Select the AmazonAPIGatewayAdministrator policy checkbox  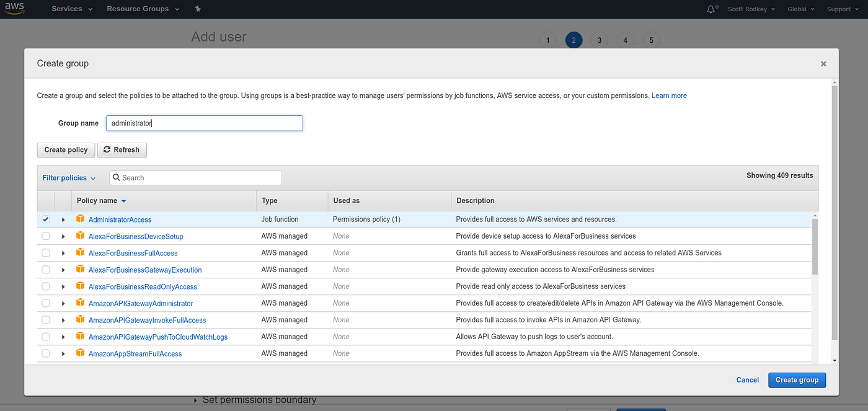45,303
